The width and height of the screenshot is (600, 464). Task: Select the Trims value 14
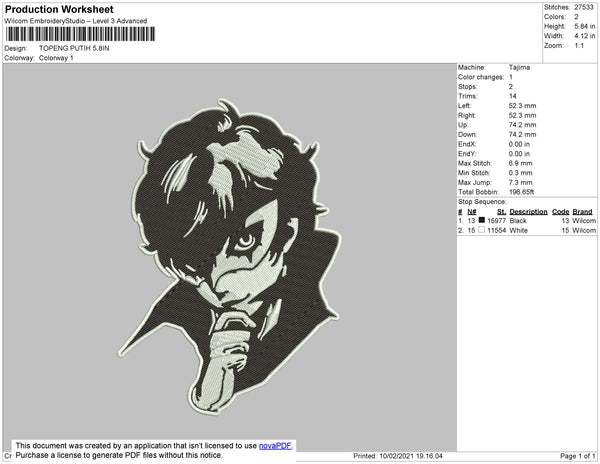coord(513,96)
